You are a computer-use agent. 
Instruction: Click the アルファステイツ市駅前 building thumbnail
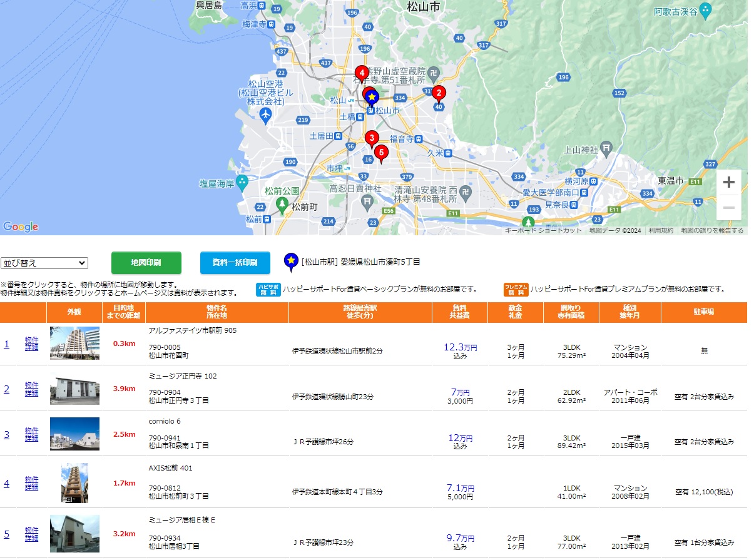pos(74,344)
